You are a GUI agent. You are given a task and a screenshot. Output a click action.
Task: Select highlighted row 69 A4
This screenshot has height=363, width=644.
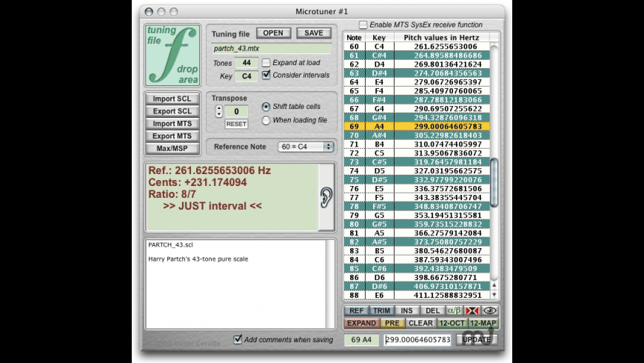tap(417, 127)
